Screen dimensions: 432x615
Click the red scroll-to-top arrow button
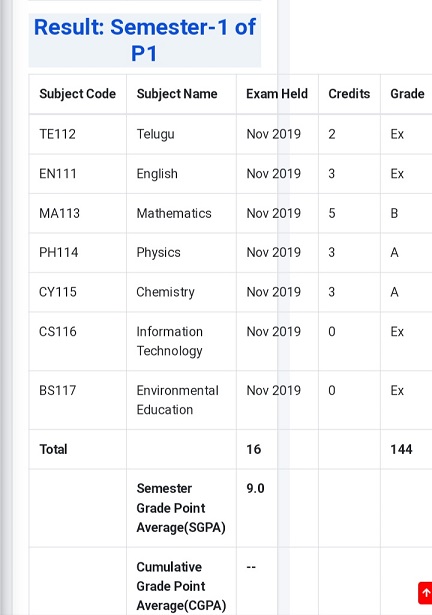click(x=425, y=593)
